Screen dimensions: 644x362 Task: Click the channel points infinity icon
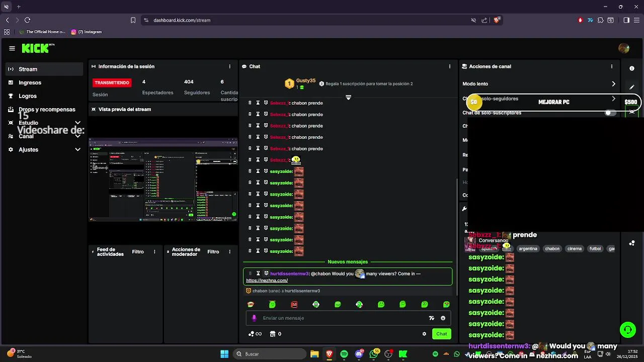[x=255, y=334]
